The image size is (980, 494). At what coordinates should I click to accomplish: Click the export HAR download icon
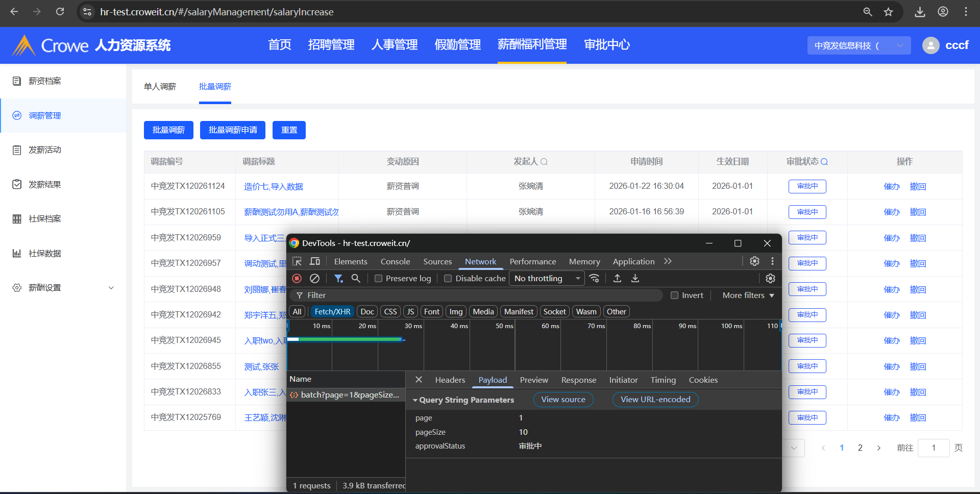click(x=635, y=279)
